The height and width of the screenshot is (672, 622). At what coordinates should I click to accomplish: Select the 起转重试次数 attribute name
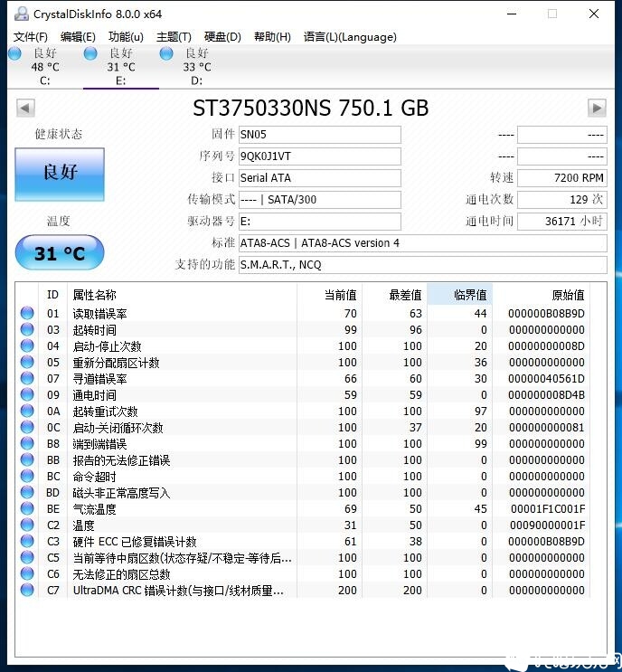[105, 412]
